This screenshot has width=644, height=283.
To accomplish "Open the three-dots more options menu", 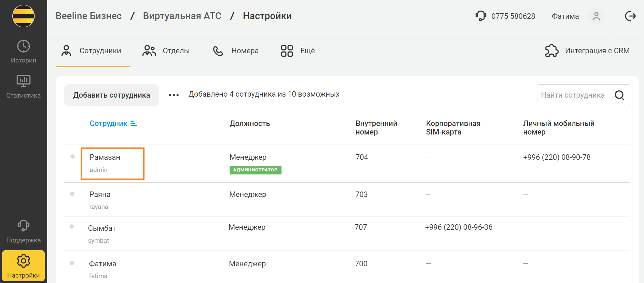I will tap(174, 95).
